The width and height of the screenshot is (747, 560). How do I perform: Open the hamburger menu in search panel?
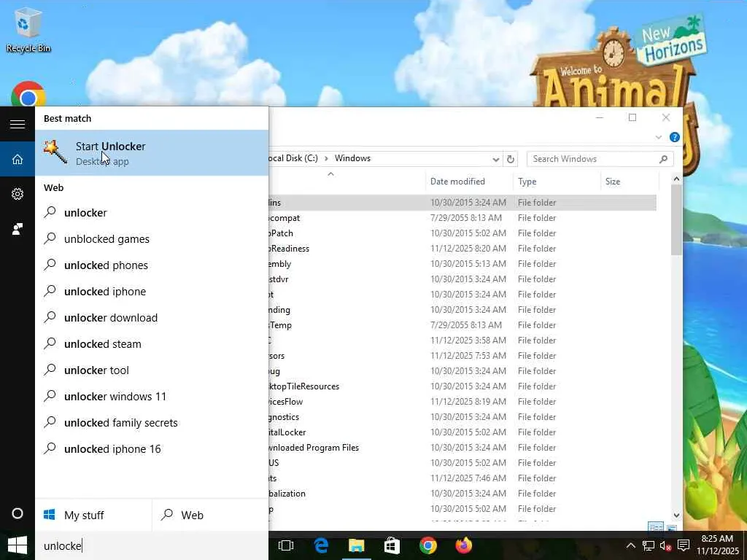coord(18,124)
